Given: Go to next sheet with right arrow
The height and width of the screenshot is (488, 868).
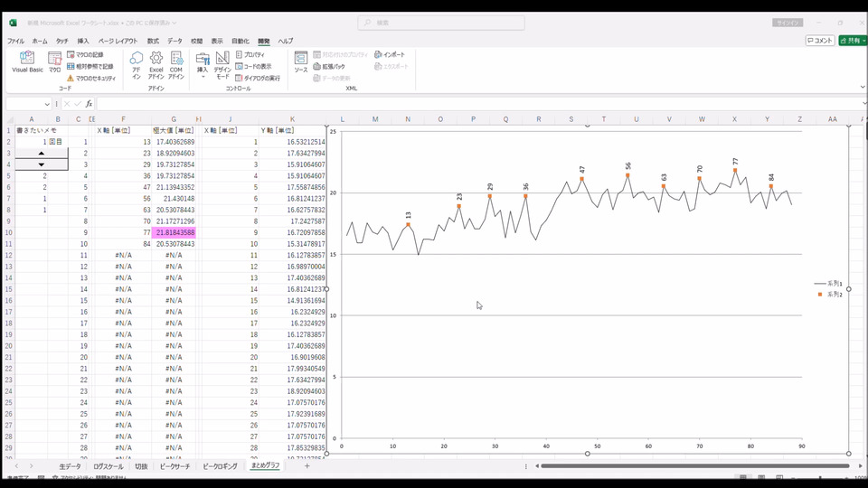Looking at the screenshot, I should (31, 466).
